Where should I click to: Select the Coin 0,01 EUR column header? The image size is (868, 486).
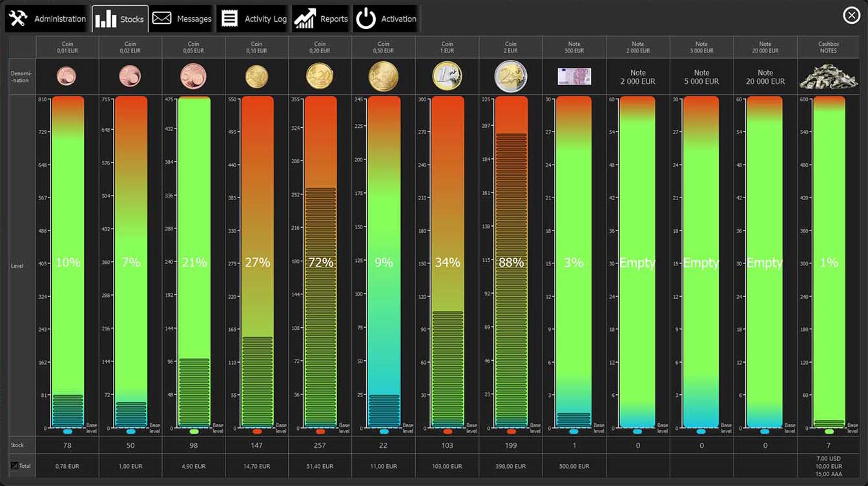pyautogui.click(x=67, y=47)
